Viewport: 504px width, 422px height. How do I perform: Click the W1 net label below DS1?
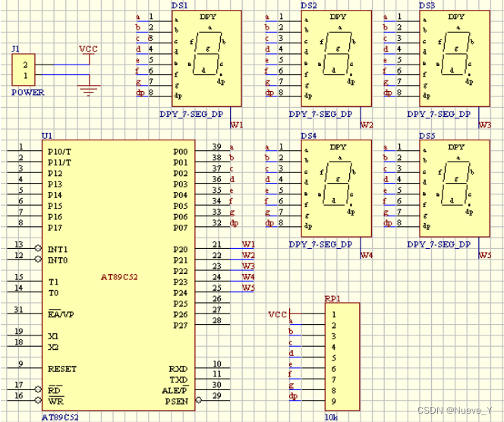pyautogui.click(x=237, y=125)
